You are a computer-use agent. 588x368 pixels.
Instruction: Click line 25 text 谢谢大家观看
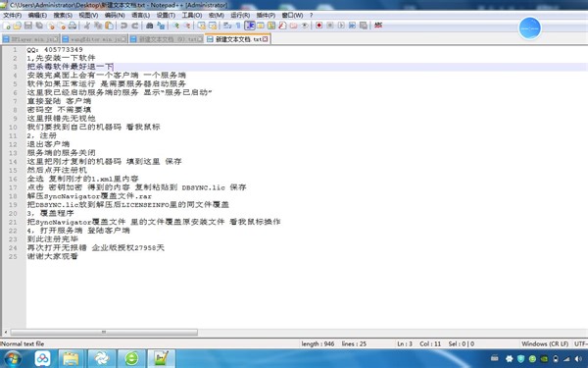(53, 256)
